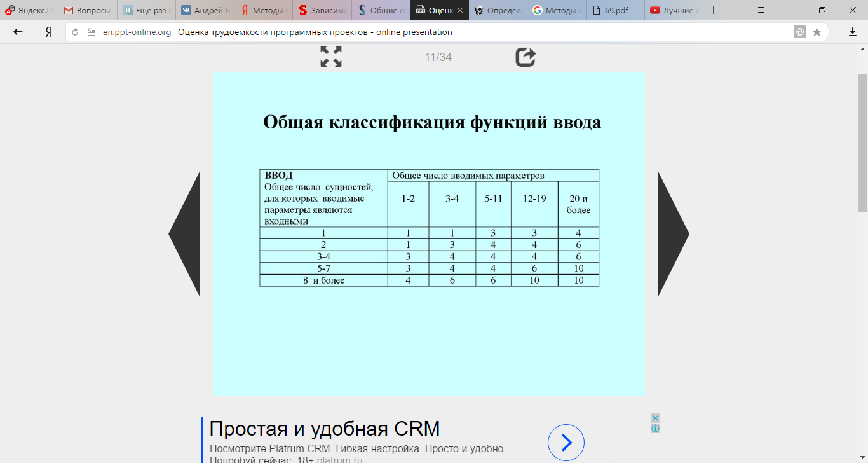Switch to the 69.pdf tab

tap(614, 10)
